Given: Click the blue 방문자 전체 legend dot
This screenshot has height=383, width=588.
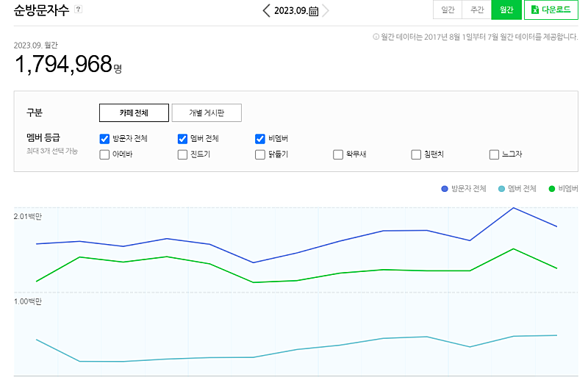Looking at the screenshot, I should coord(445,189).
